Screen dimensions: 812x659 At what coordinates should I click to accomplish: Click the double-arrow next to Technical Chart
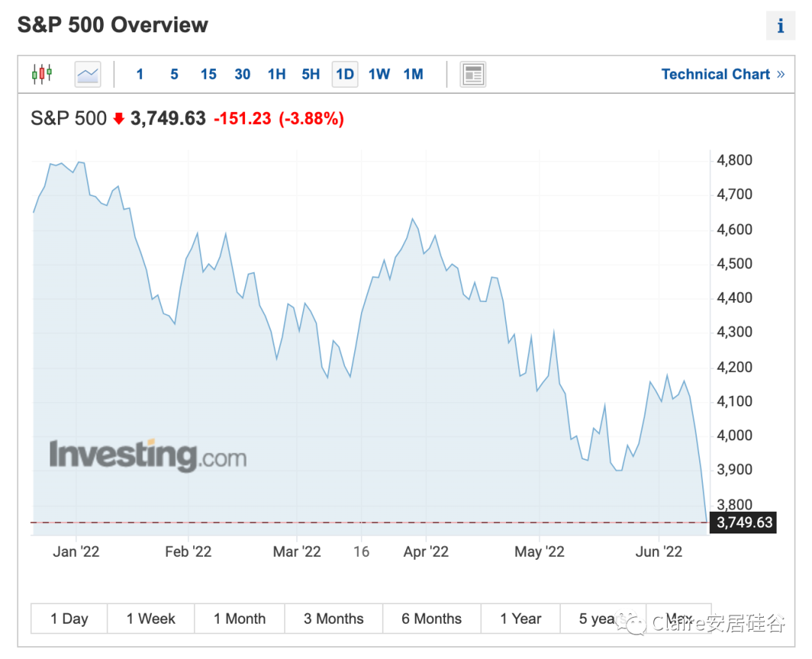coord(780,74)
